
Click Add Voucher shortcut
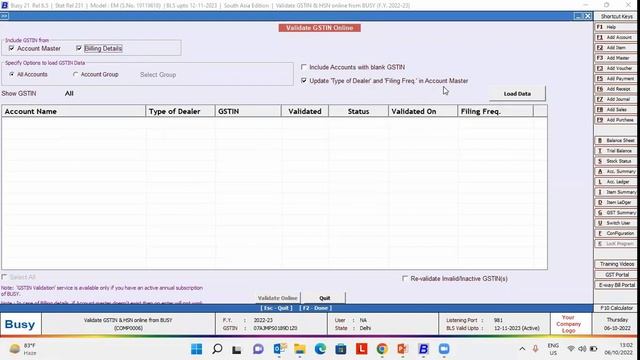click(616, 68)
